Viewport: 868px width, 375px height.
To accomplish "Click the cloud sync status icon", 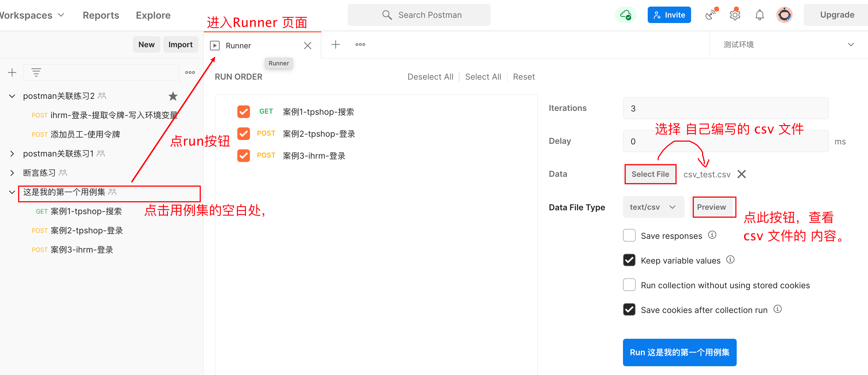I will pyautogui.click(x=626, y=15).
